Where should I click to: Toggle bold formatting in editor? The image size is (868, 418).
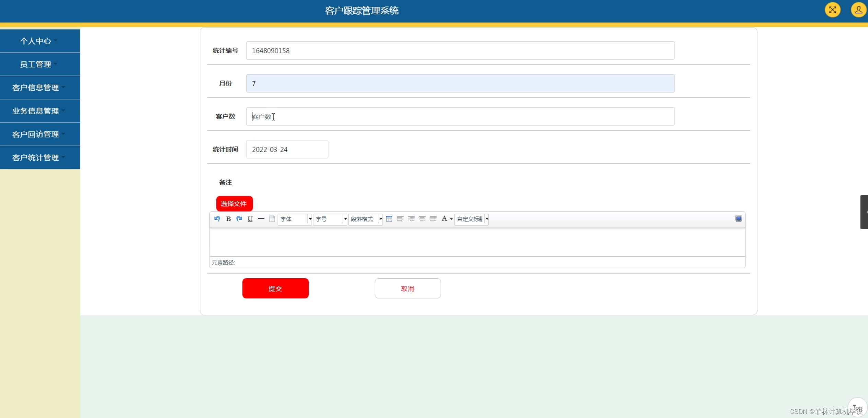click(228, 219)
